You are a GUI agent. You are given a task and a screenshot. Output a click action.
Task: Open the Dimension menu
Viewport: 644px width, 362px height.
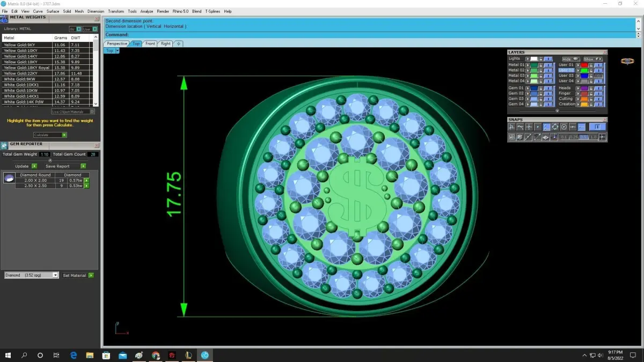(x=96, y=11)
